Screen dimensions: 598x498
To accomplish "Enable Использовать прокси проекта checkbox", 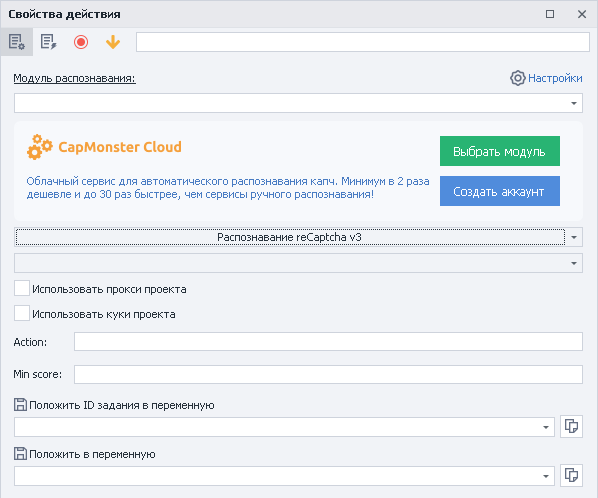I will pos(22,288).
